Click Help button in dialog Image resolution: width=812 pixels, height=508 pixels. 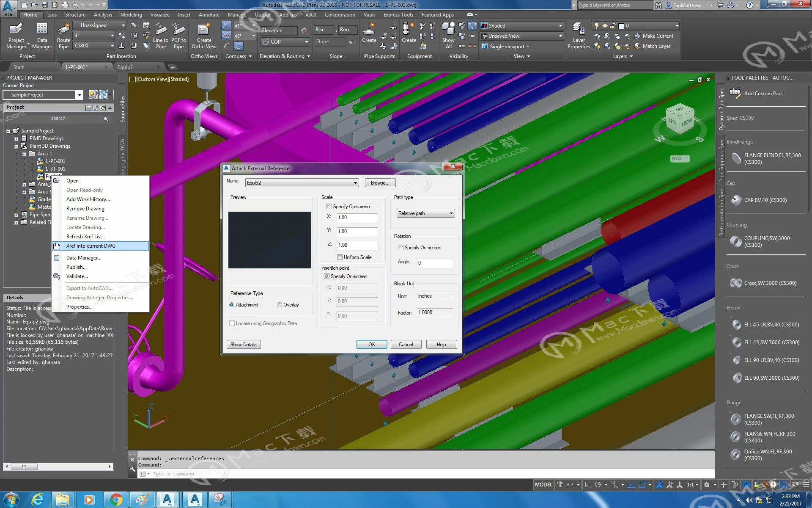click(x=442, y=345)
